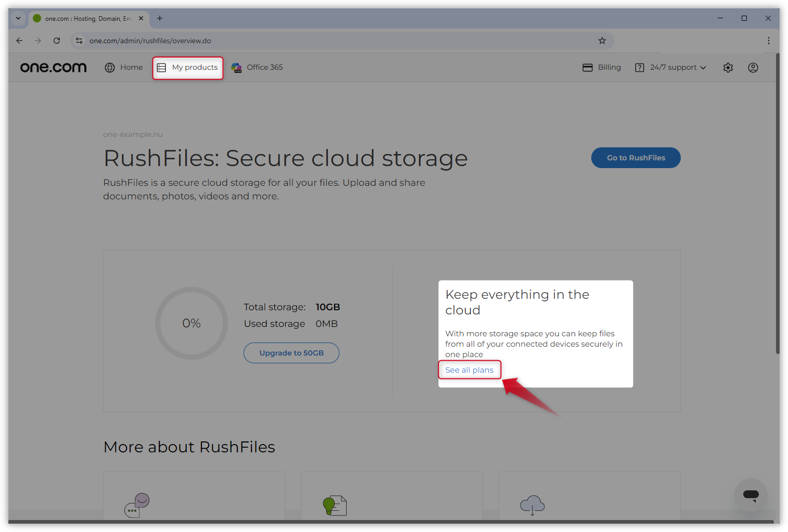Click the Billing card icon
788x532 pixels.
click(x=588, y=67)
